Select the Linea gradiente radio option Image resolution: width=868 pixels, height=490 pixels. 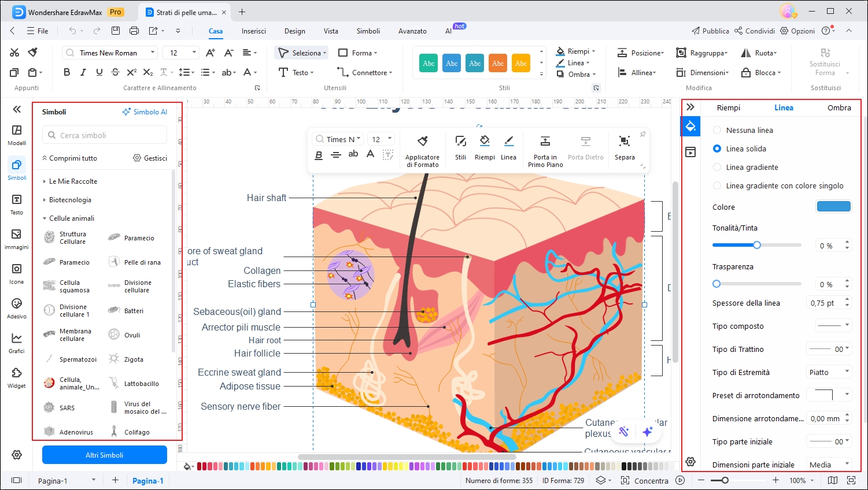click(717, 168)
